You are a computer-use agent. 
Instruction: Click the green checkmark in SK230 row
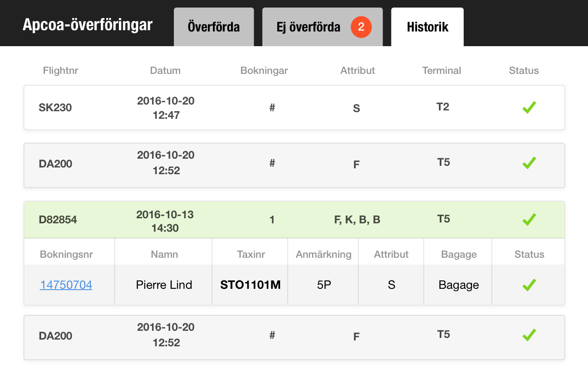click(529, 107)
